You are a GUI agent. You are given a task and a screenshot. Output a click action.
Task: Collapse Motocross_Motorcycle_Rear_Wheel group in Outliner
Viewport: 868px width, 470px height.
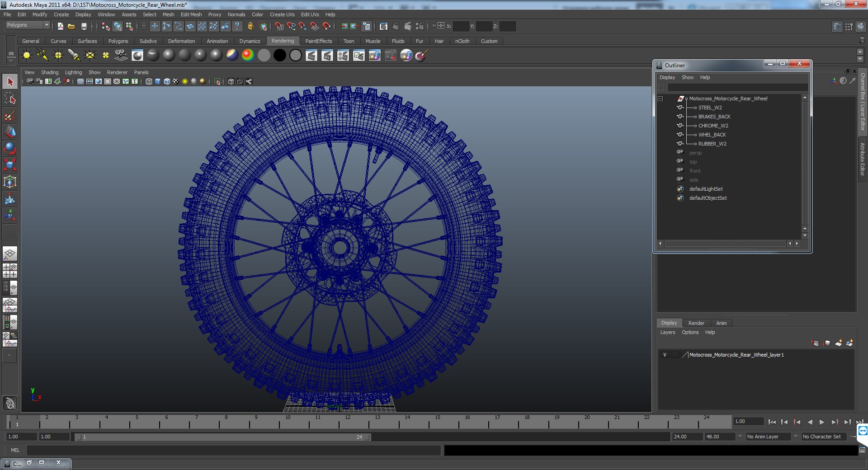point(660,99)
